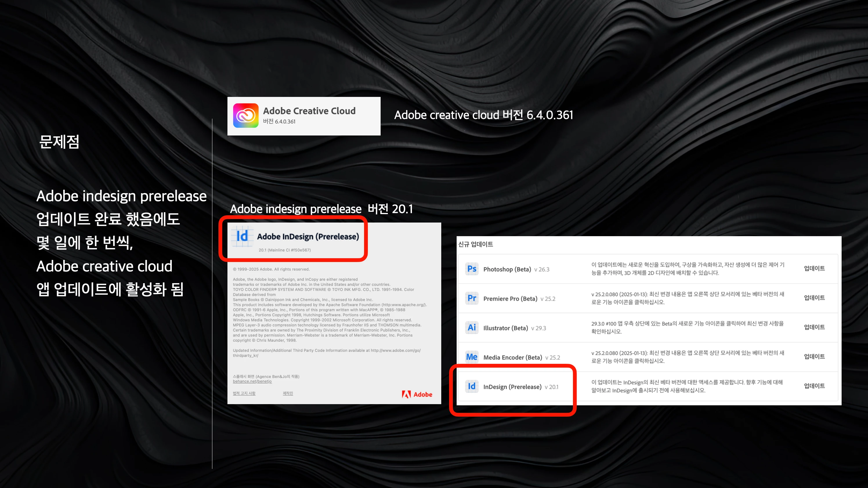Open the 법적 고지 사항 legal notices link

[x=244, y=393]
